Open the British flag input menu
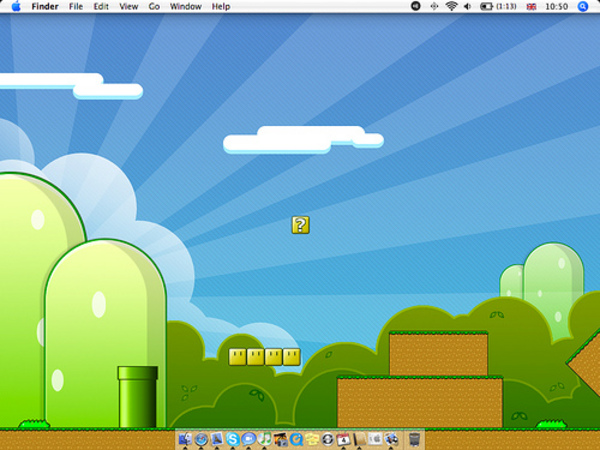Image resolution: width=600 pixels, height=450 pixels. point(531,7)
